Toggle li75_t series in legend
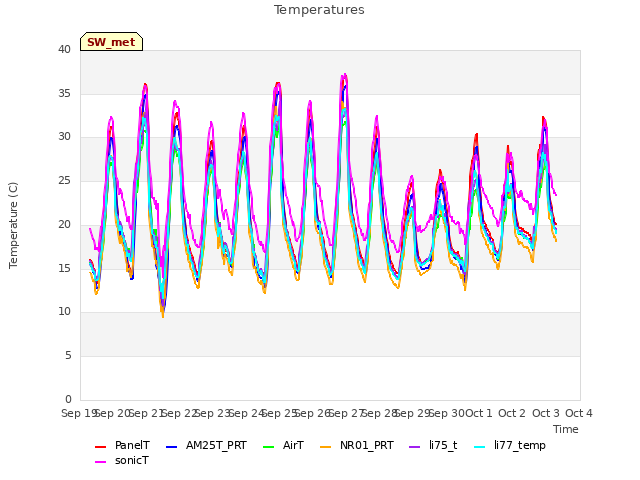640x480 pixels. [x=433, y=445]
